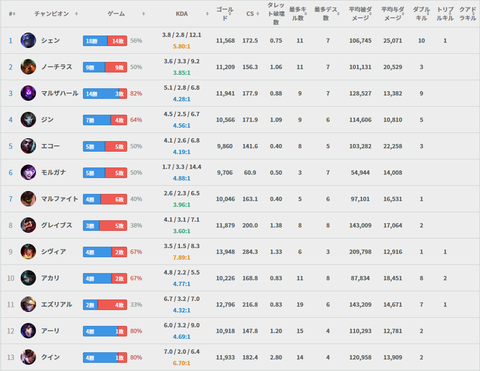Click Ahri win rate 80% in row 12
The image size is (480, 371).
point(136,331)
